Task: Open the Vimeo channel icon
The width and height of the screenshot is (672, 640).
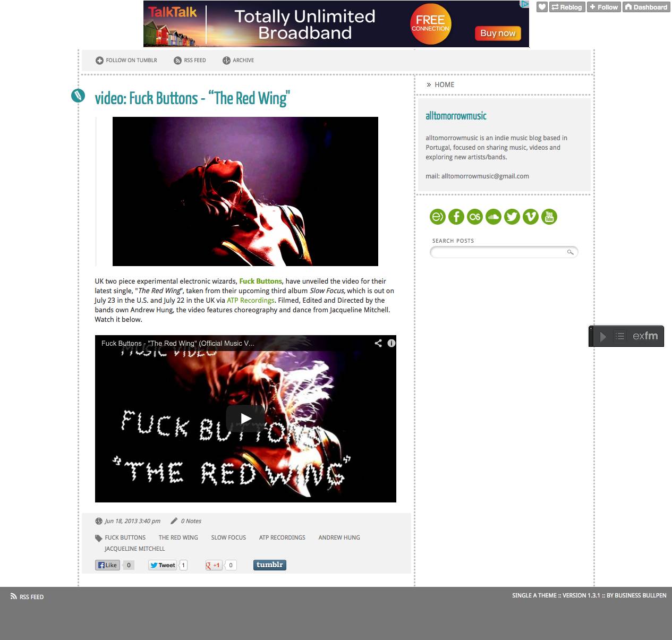Action: [x=531, y=217]
